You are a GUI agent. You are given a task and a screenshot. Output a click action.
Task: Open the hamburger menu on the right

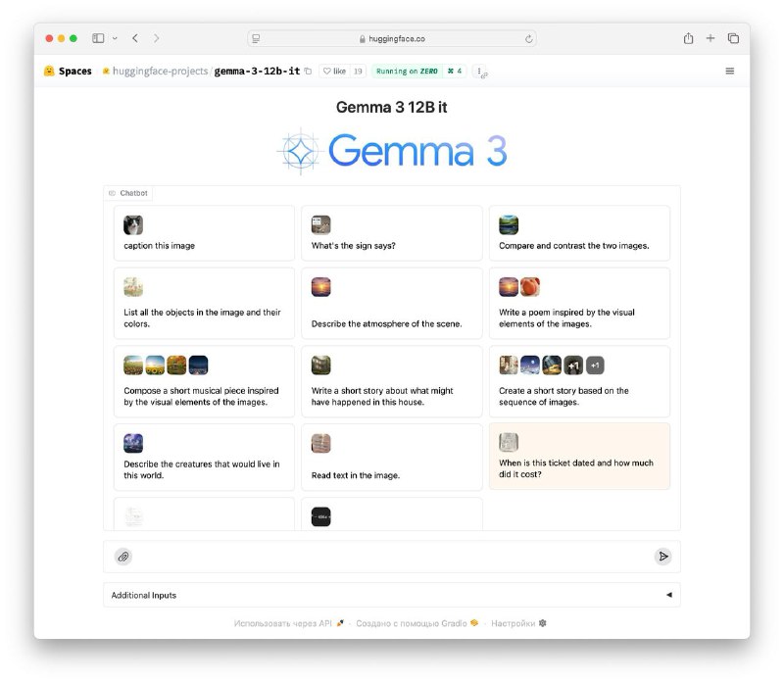(729, 71)
